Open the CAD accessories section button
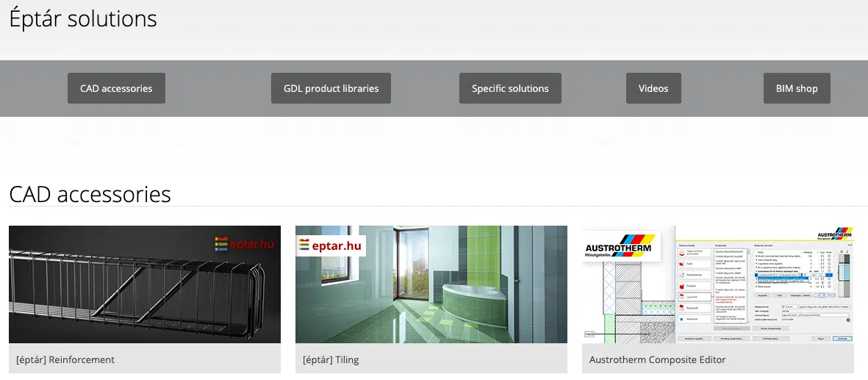The width and height of the screenshot is (868, 380). point(116,88)
